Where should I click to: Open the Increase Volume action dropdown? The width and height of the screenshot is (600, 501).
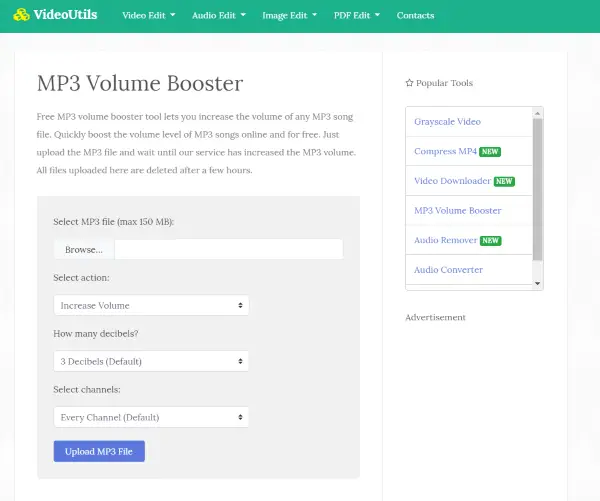pos(151,305)
